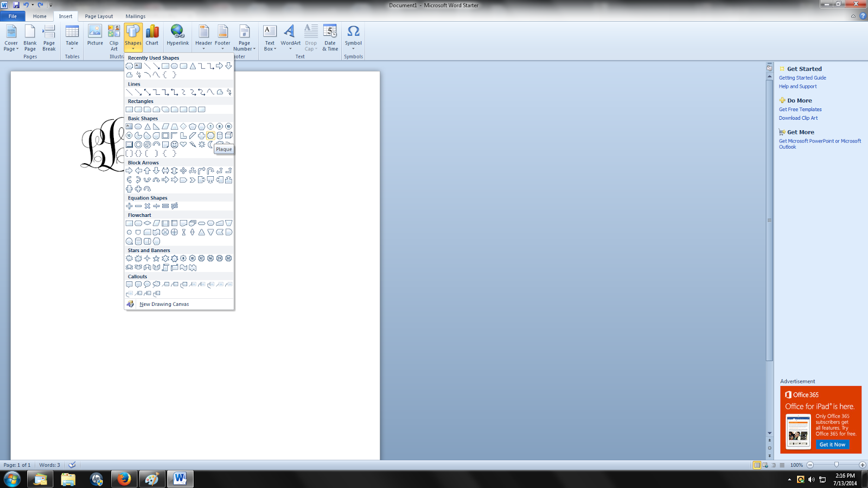Click the document's vertical scrollbar
The image size is (868, 488).
click(x=769, y=221)
